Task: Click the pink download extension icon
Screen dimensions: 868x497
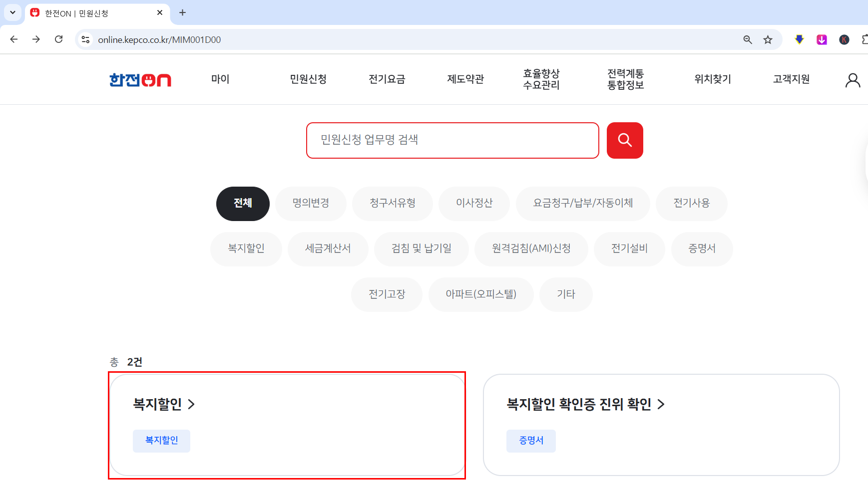Action: pyautogui.click(x=822, y=39)
